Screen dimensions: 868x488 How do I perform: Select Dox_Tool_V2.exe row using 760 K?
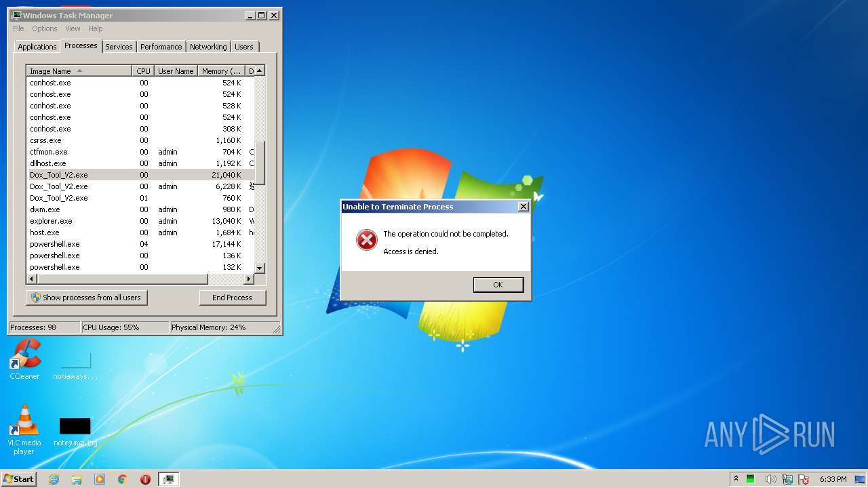140,198
